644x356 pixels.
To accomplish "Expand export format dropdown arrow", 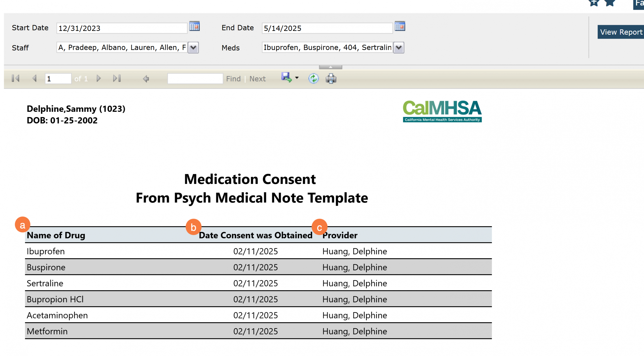I will (297, 78).
